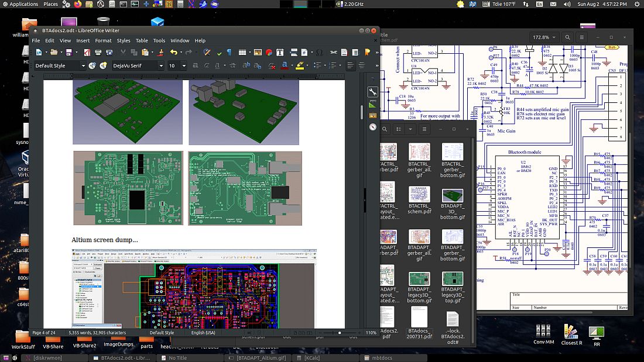Click the Cut scissors icon
Image resolution: width=644 pixels, height=362 pixels.
click(x=123, y=52)
